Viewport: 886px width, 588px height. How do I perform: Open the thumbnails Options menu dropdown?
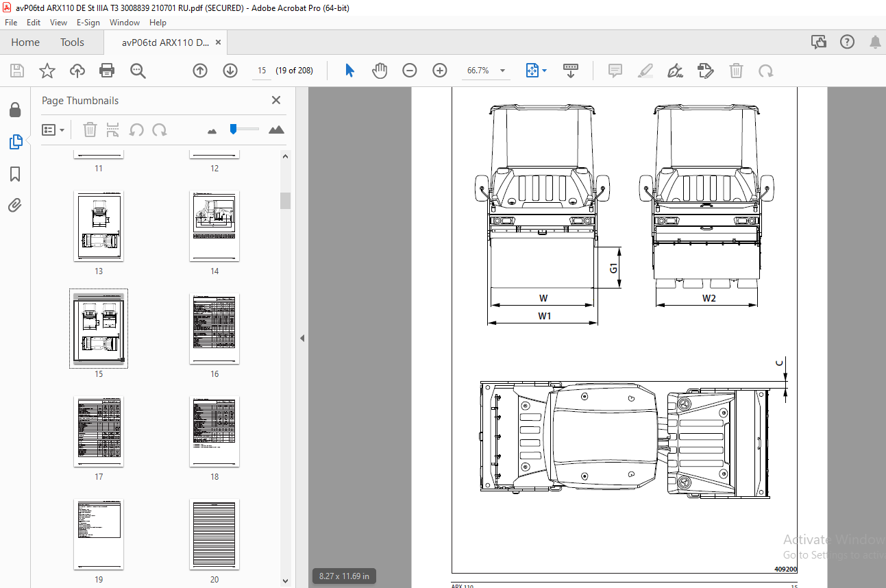point(53,130)
